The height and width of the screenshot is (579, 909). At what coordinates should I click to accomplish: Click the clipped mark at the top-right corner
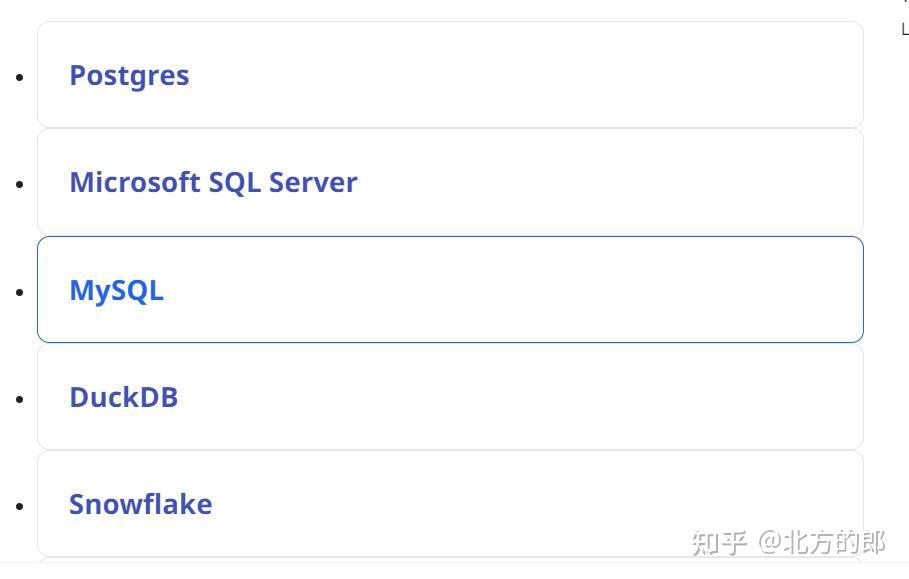tap(905, 3)
